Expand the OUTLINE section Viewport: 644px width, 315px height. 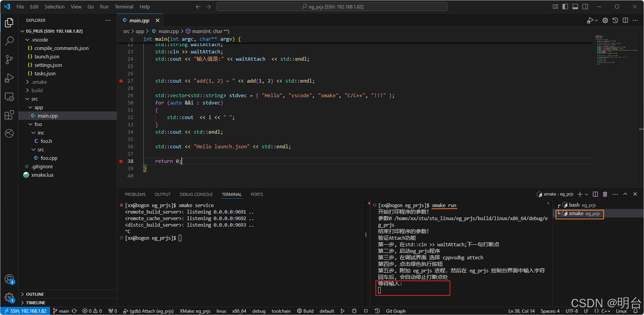(x=68, y=294)
